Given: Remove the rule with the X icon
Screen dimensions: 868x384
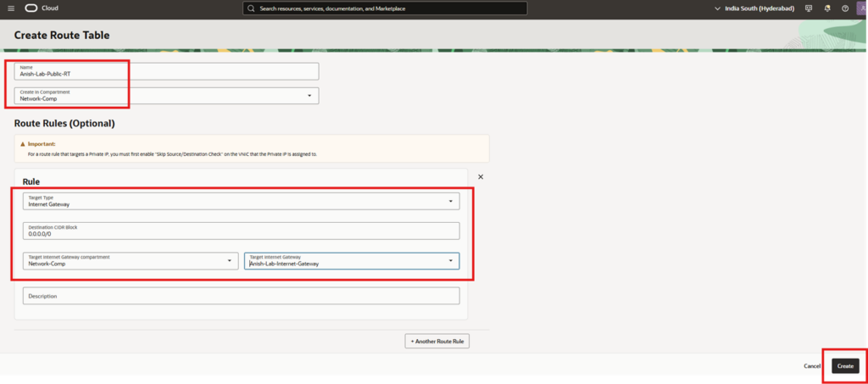Looking at the screenshot, I should point(481,177).
